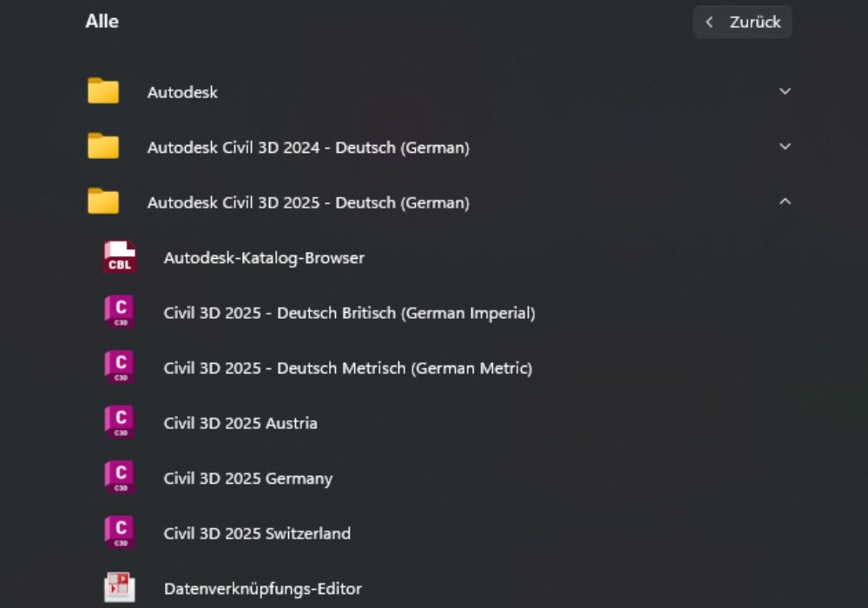Expand Autodesk Civil 3D 2024 folder chevron
Image resolution: width=868 pixels, height=608 pixels.
tap(785, 147)
